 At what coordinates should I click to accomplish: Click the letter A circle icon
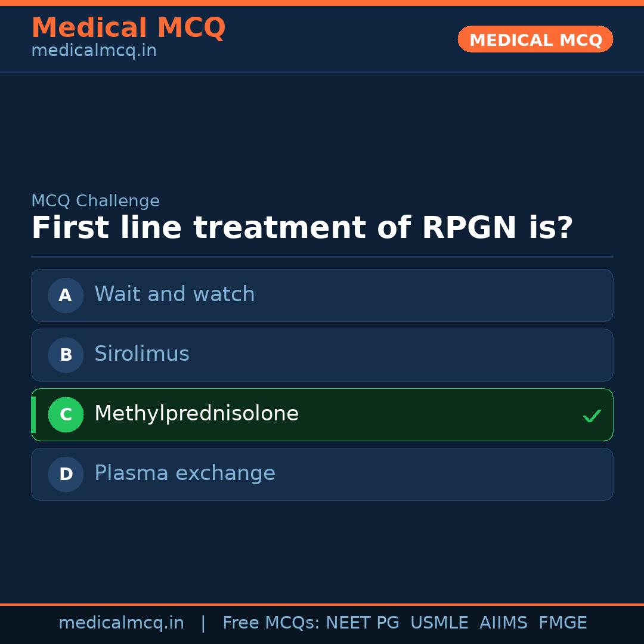66,295
